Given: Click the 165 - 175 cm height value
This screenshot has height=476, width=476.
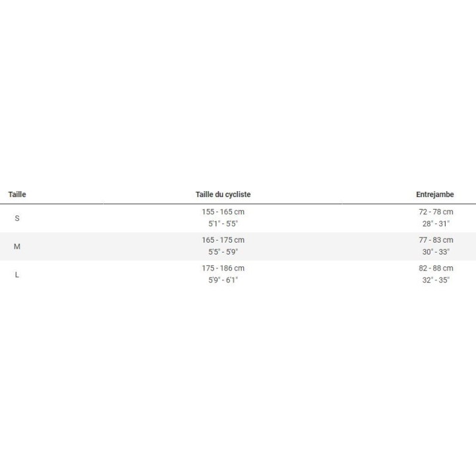Looking at the screenshot, I should (223, 240).
